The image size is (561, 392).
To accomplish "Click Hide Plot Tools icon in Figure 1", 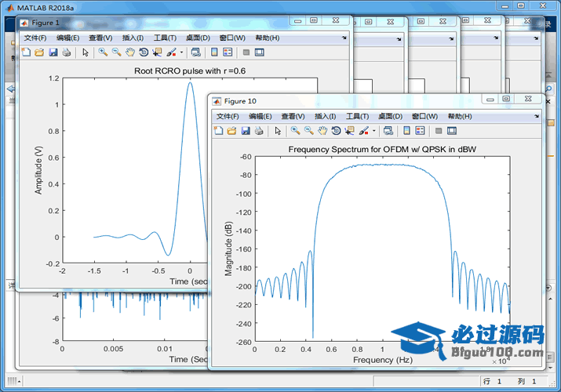I will (x=246, y=53).
